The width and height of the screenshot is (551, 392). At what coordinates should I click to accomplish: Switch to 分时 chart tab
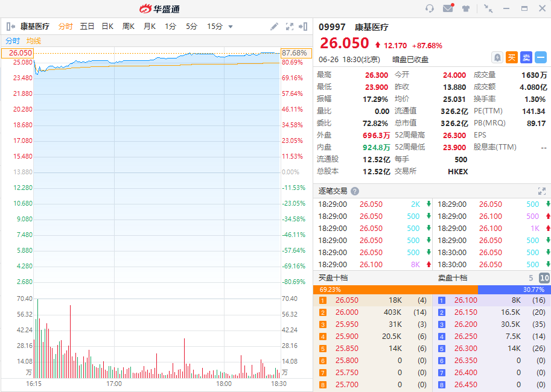[x=65, y=27]
